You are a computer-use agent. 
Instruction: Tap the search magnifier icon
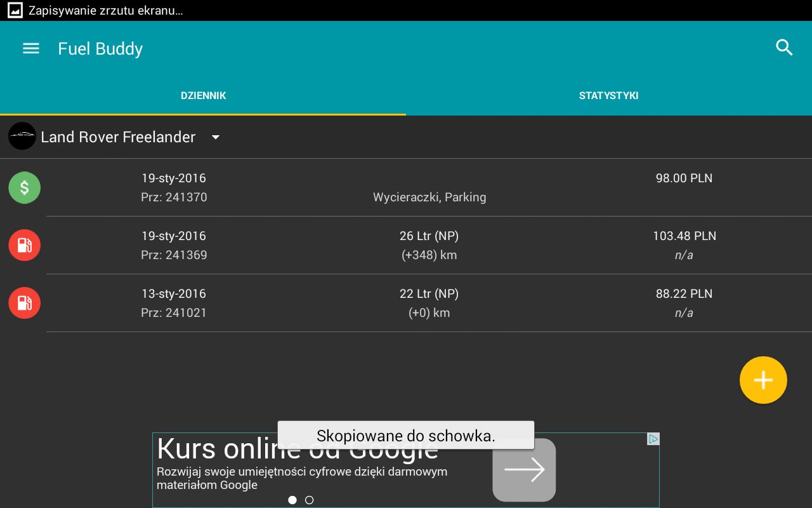(x=784, y=48)
